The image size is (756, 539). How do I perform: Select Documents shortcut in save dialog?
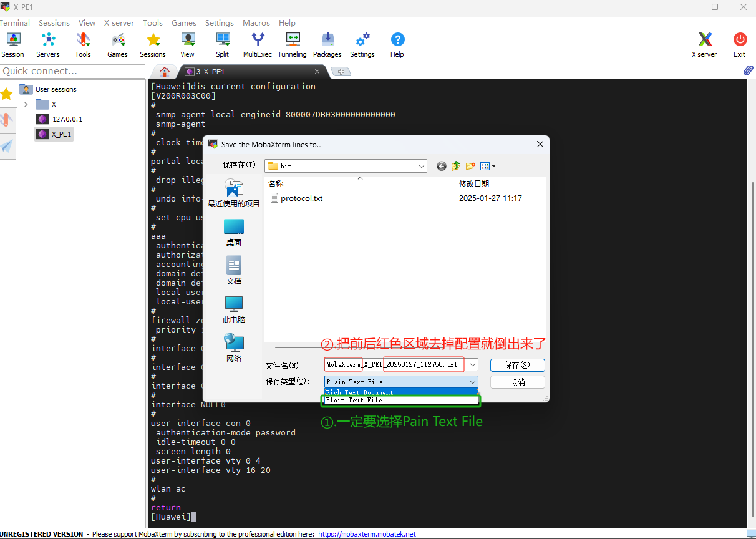tap(234, 271)
